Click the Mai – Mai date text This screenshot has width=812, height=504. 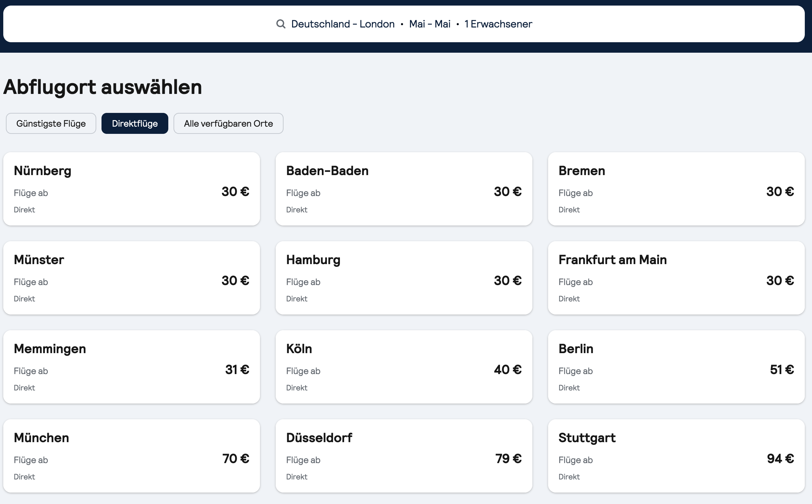pos(430,24)
